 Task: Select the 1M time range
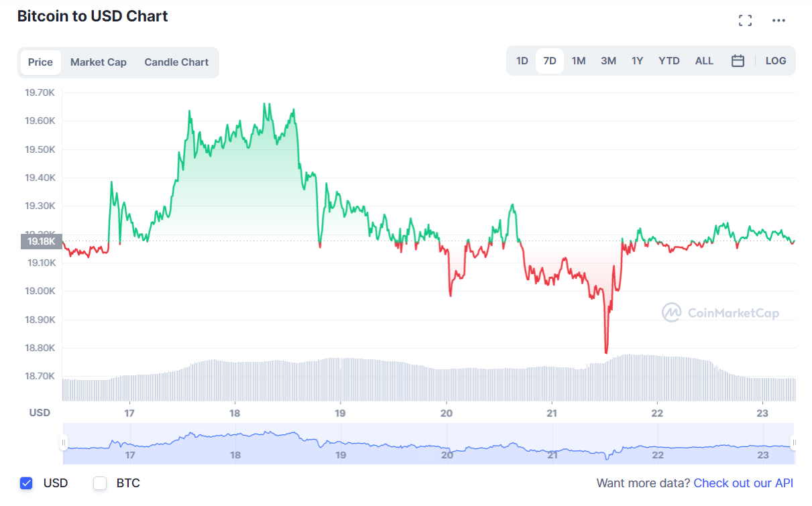pos(579,60)
